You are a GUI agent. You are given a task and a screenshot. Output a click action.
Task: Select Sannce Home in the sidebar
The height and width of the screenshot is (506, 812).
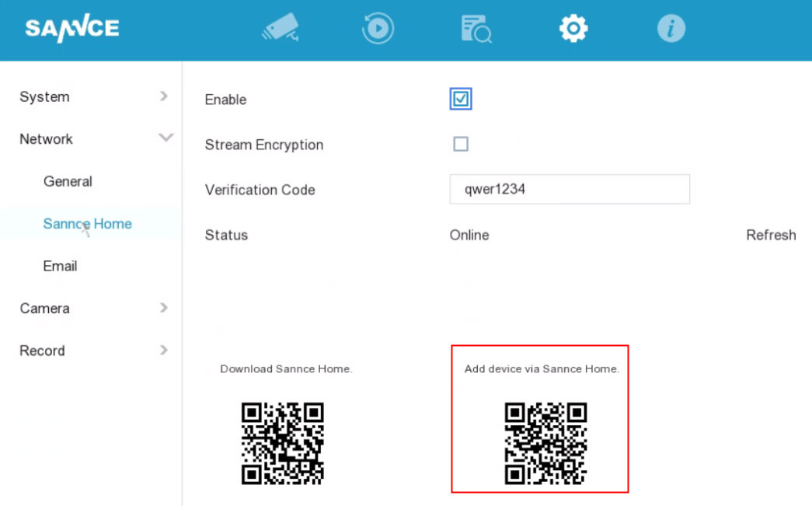coord(87,224)
